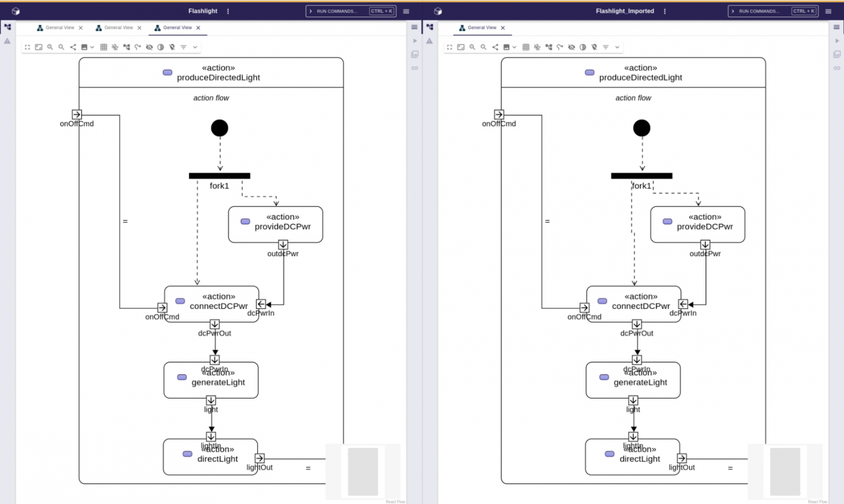This screenshot has width=844, height=504.
Task: Select the connectDCPwr action in Flashlight_Imported diagram
Action: click(634, 304)
